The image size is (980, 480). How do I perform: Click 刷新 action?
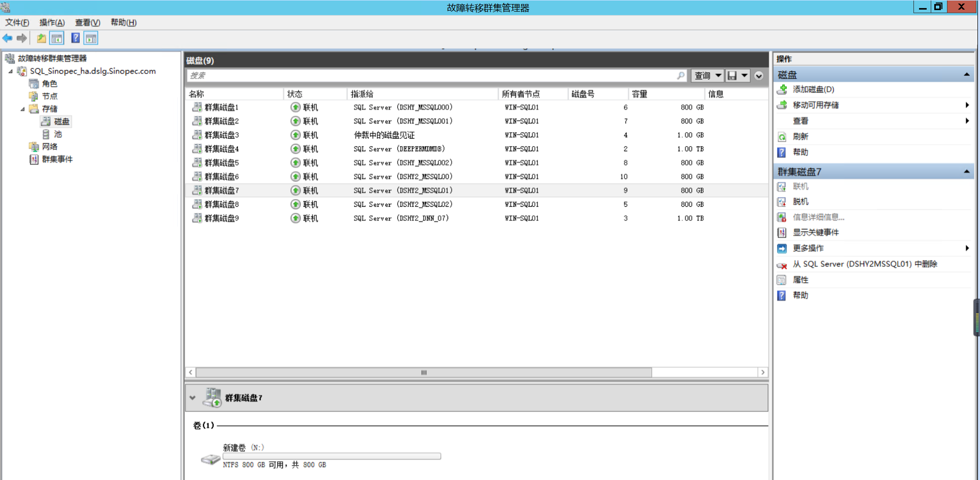800,137
